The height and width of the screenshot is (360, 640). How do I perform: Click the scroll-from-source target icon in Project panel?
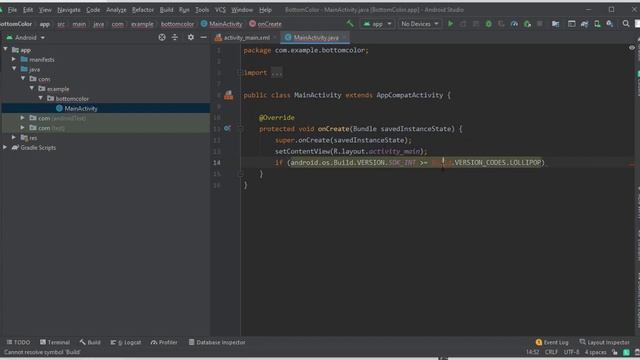coord(162,37)
